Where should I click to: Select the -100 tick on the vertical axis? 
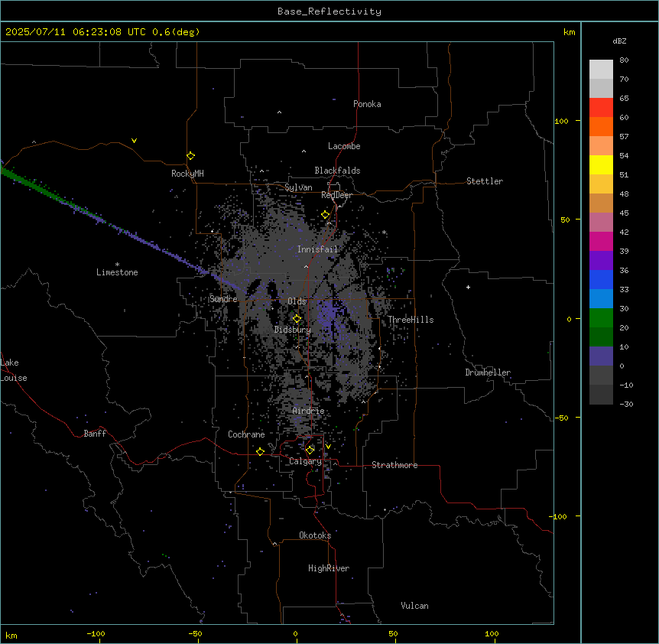[x=559, y=516]
